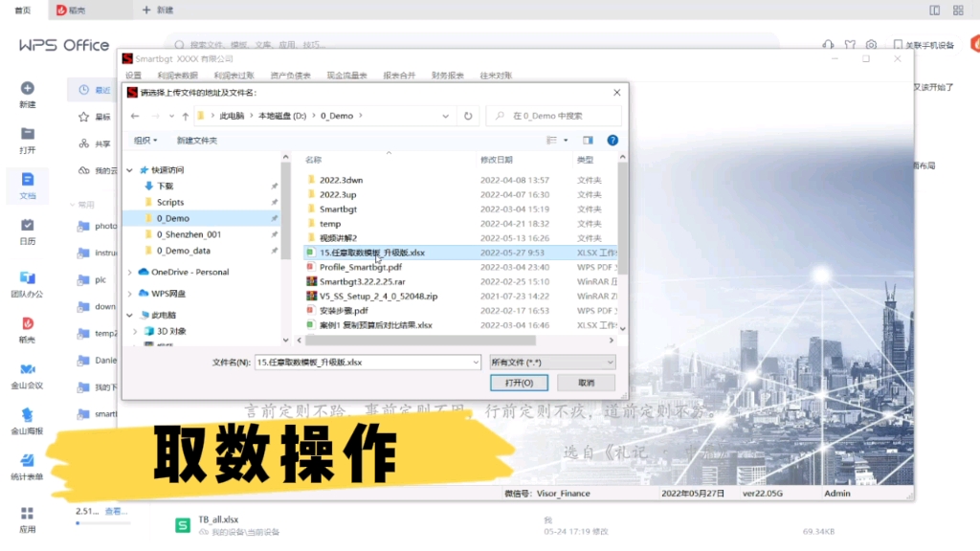The height and width of the screenshot is (551, 980).
Task: Open the 组织 dropdown menu
Action: [x=145, y=140]
